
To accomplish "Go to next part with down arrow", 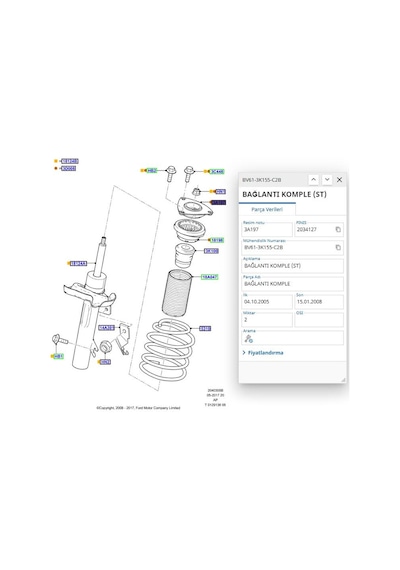I will point(327,180).
